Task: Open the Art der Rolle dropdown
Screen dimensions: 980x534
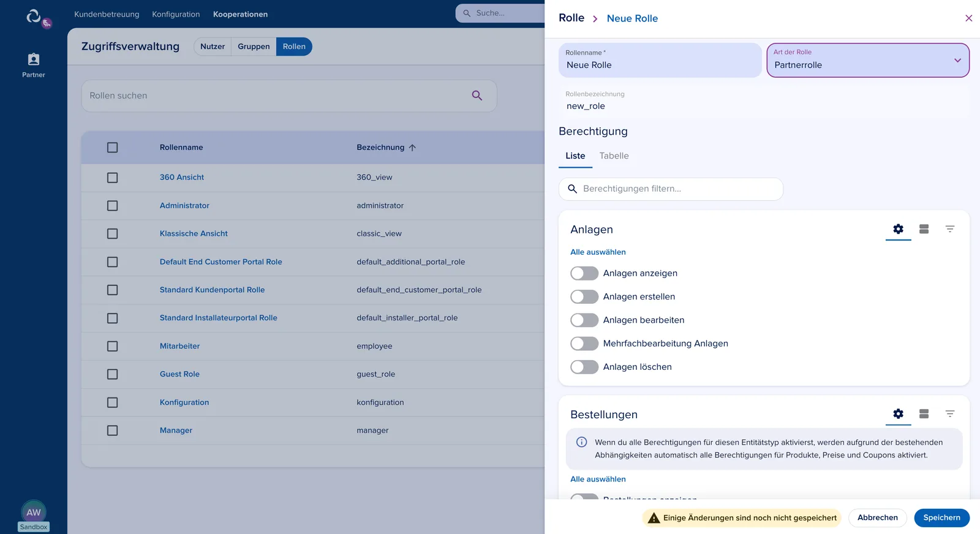Action: (868, 60)
